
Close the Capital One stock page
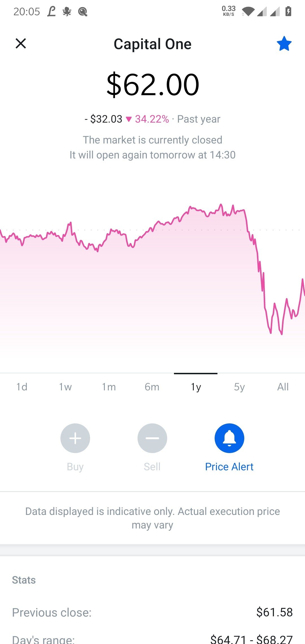pos(21,43)
